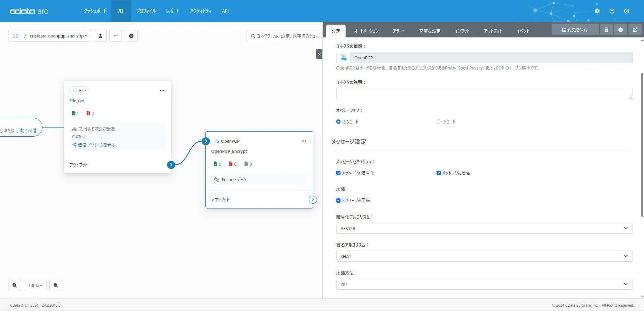Switch to the インプット tab
This screenshot has width=644, height=311.
462,31
